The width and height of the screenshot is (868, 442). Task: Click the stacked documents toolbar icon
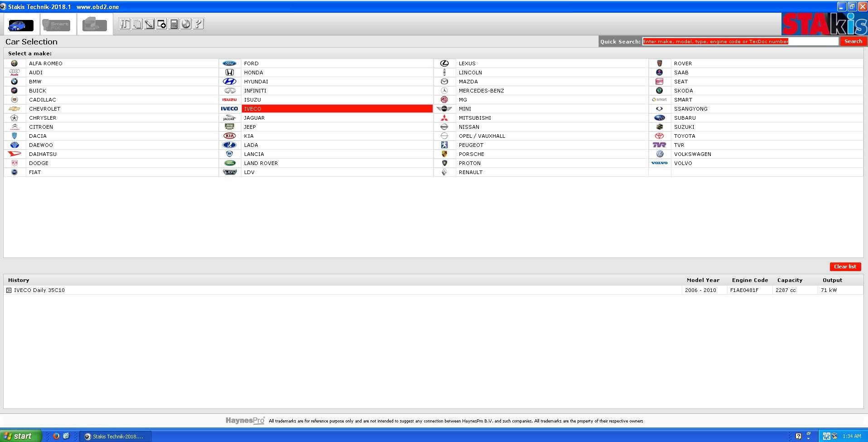pyautogui.click(x=137, y=24)
